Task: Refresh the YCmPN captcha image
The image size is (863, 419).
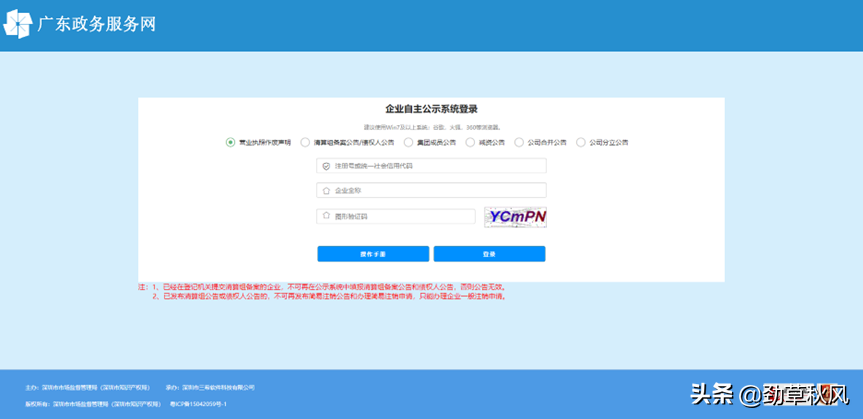Action: [x=515, y=217]
